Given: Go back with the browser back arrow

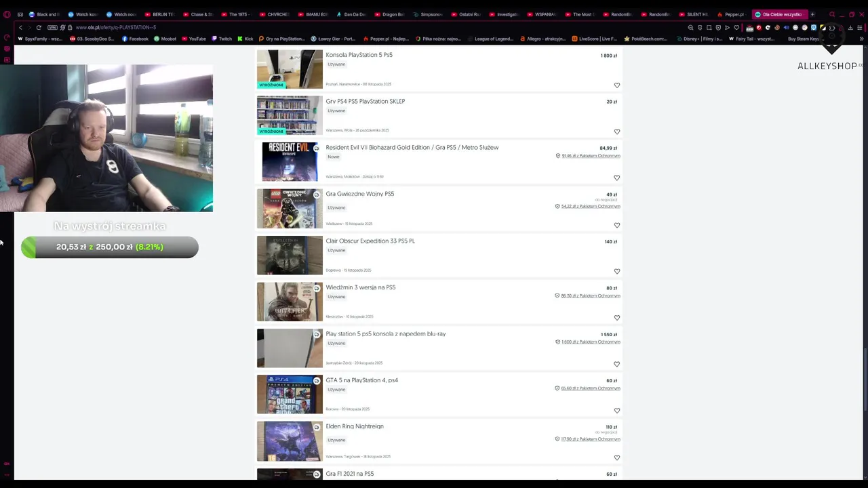Looking at the screenshot, I should point(20,28).
